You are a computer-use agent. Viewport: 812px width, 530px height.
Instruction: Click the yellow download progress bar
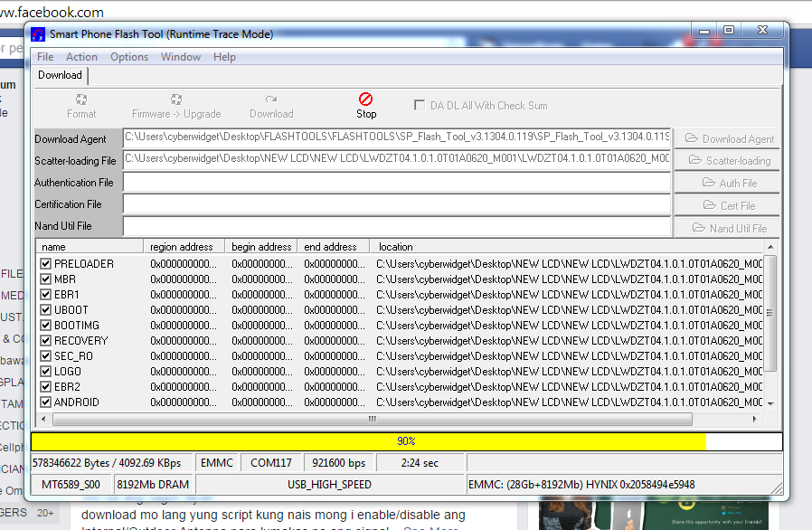[369, 441]
